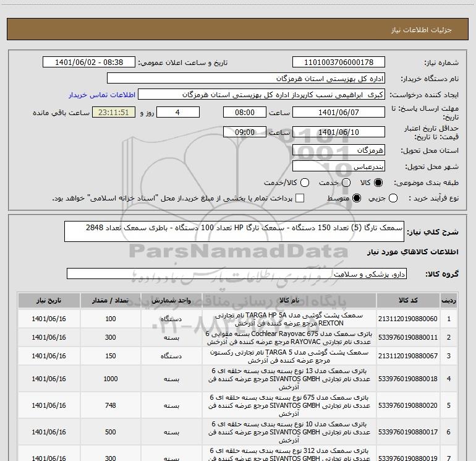
Task: Click the کد کالا column header
Action: click(x=408, y=301)
